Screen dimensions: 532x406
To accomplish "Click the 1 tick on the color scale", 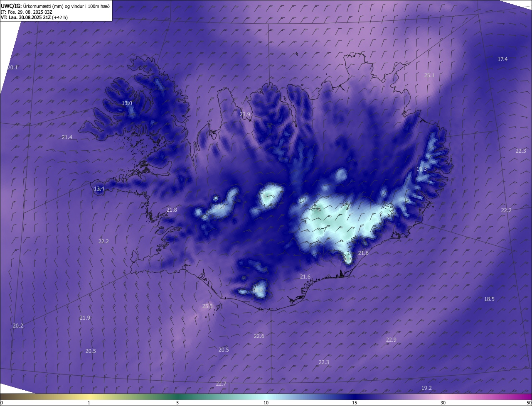I will (x=89, y=403).
